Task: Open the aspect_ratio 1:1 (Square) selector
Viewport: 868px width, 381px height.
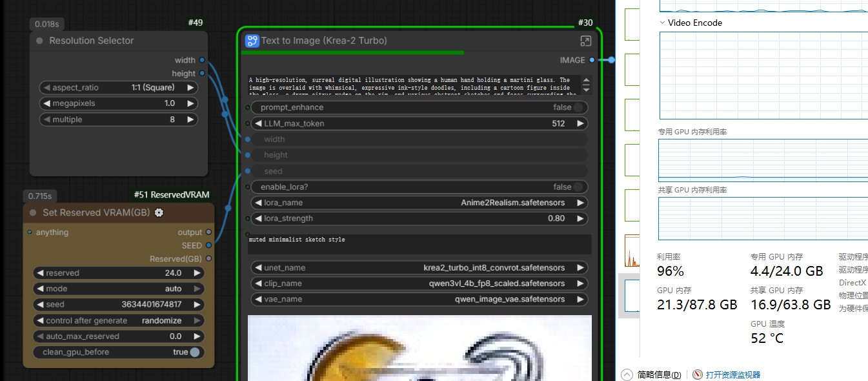Action: pos(119,88)
